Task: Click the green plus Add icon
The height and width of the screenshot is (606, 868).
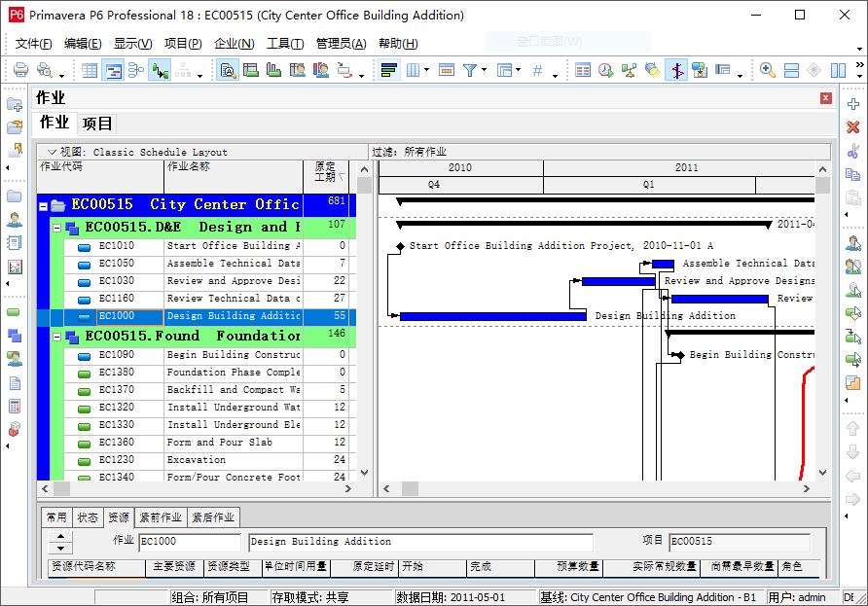Action: [x=853, y=104]
